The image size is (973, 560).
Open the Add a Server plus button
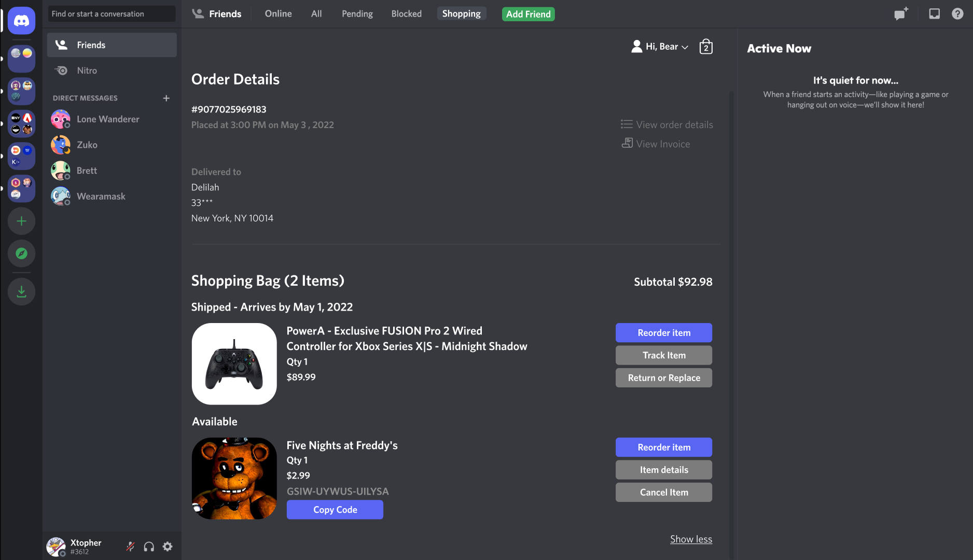(21, 221)
